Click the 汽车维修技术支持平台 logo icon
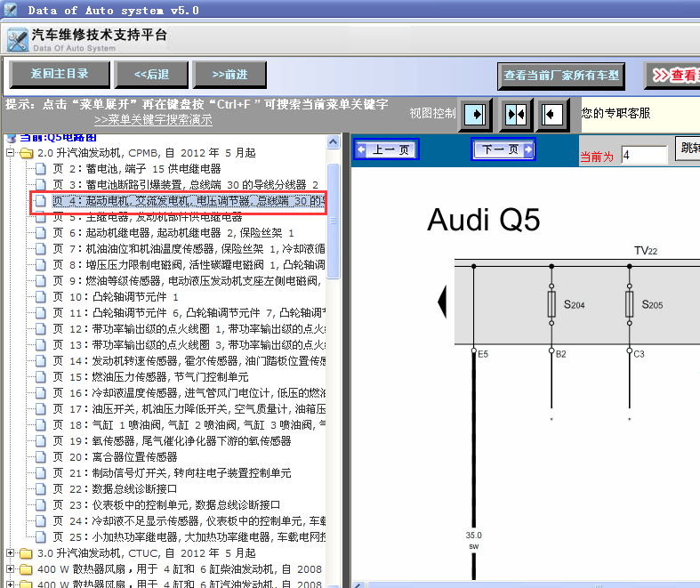This screenshot has width=700, height=588. 18,40
